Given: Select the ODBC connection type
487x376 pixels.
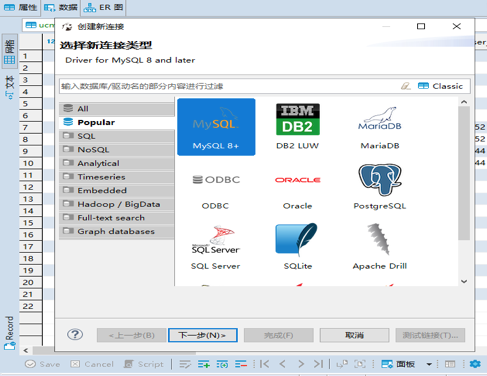Looking at the screenshot, I should click(x=216, y=192).
